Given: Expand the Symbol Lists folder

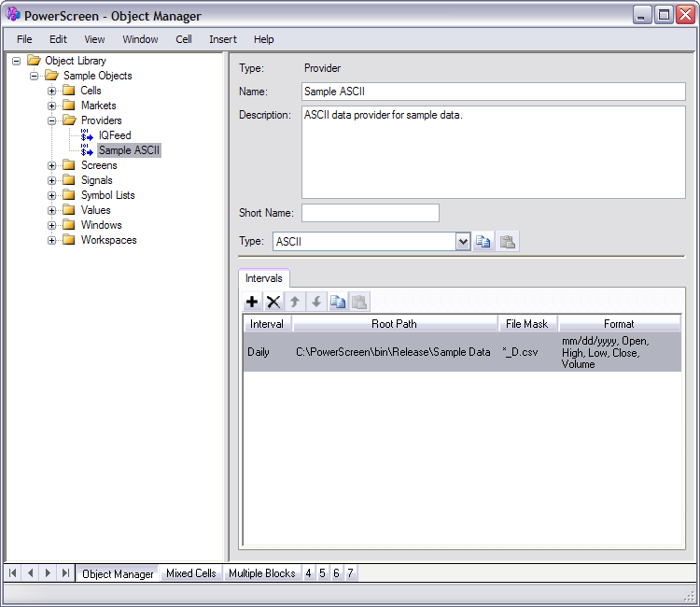Looking at the screenshot, I should (x=52, y=195).
